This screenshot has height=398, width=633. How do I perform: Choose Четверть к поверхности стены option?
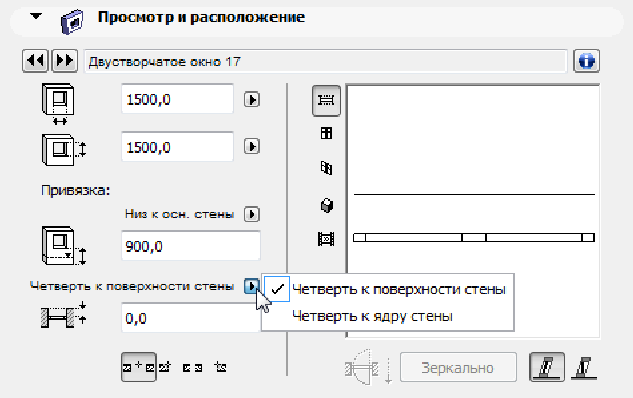click(388, 289)
